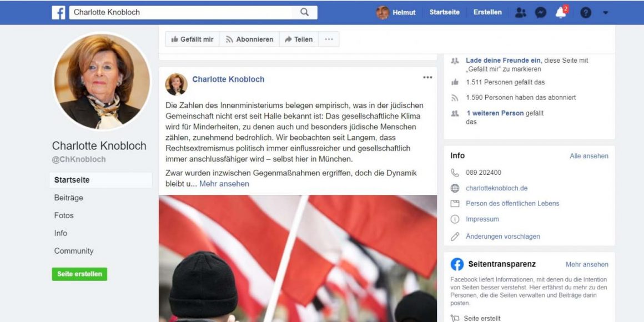644x322 pixels.
Task: Click Helmut's profile avatar in top bar
Action: (x=383, y=12)
